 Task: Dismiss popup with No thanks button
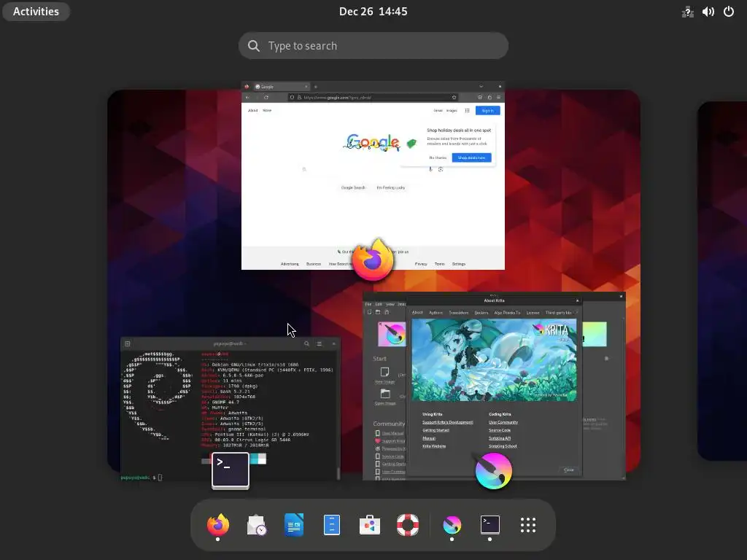pyautogui.click(x=438, y=157)
